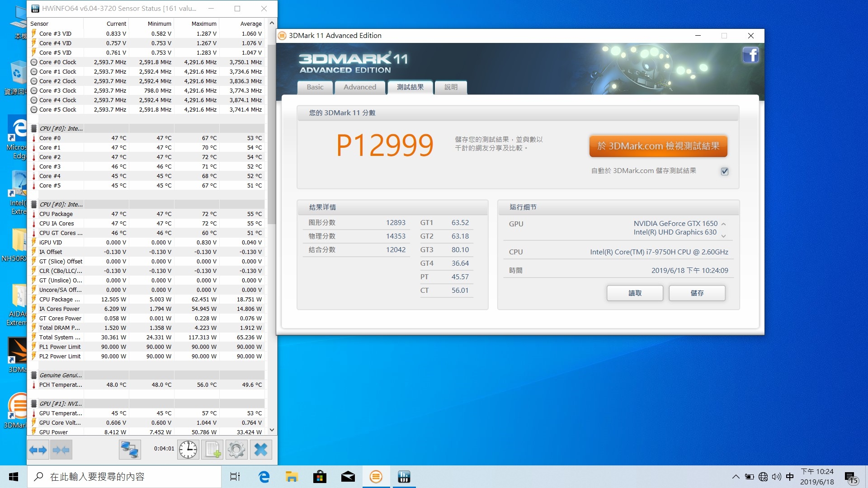This screenshot has width=868, height=488.
Task: Close sensors with the blue X icon
Action: click(261, 450)
